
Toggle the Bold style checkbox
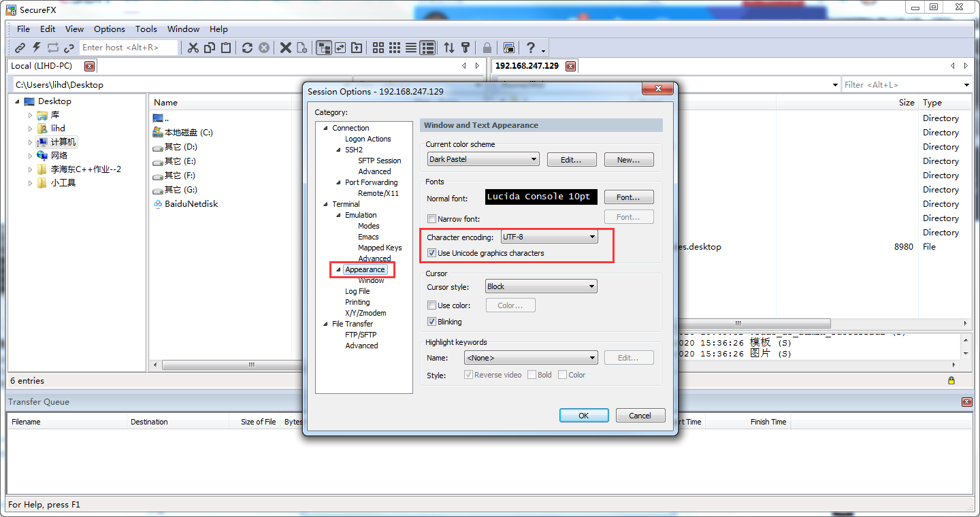[532, 375]
